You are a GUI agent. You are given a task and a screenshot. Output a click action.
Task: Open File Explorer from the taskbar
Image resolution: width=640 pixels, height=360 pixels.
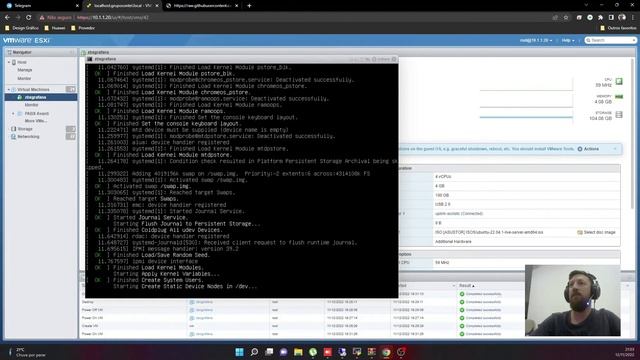[x=298, y=352]
